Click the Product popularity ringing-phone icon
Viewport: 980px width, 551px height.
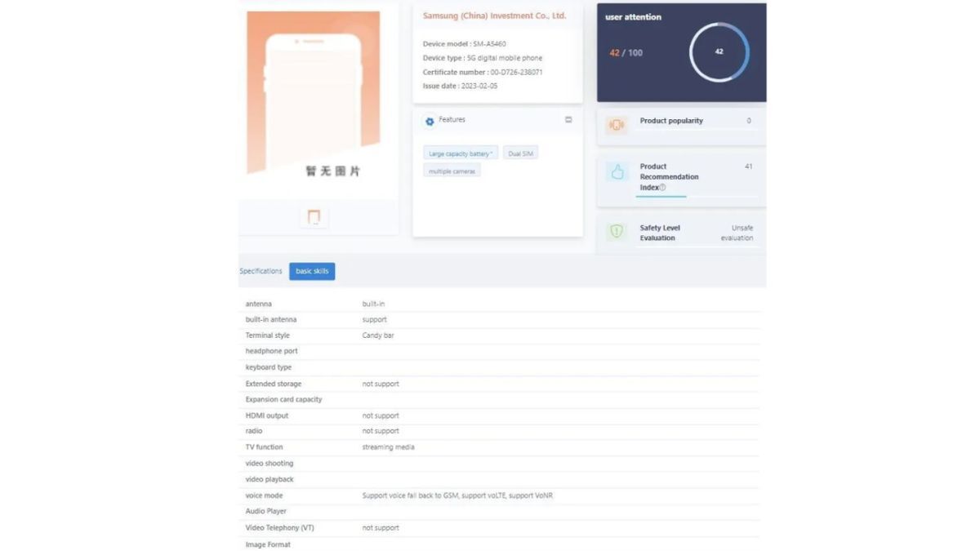617,122
